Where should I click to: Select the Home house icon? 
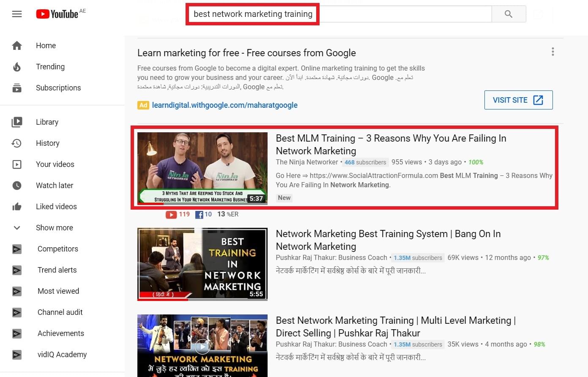pos(17,46)
